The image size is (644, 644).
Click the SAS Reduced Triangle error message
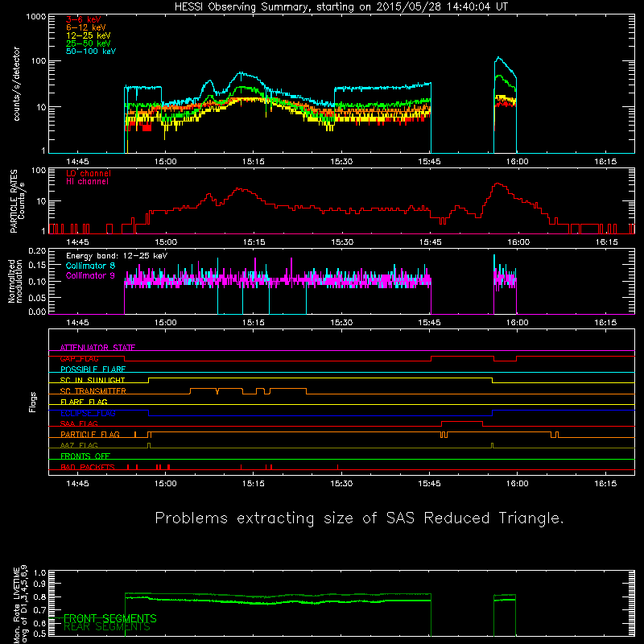tap(359, 518)
